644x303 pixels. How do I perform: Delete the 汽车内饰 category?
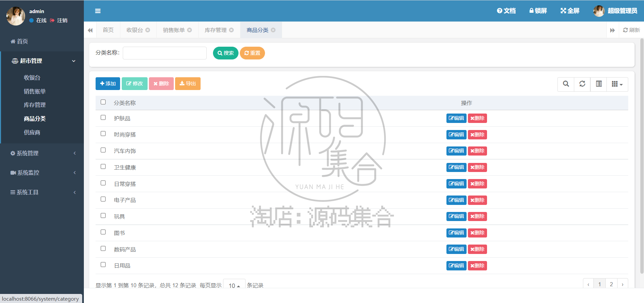pos(477,151)
